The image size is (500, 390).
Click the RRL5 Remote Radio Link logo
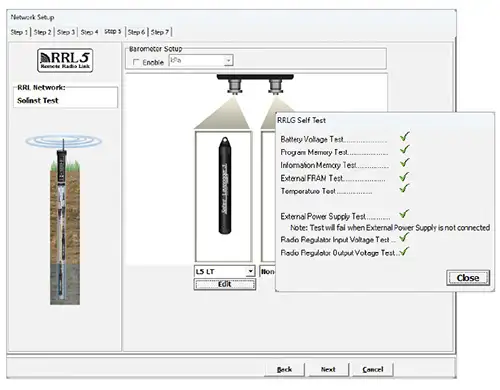click(65, 60)
